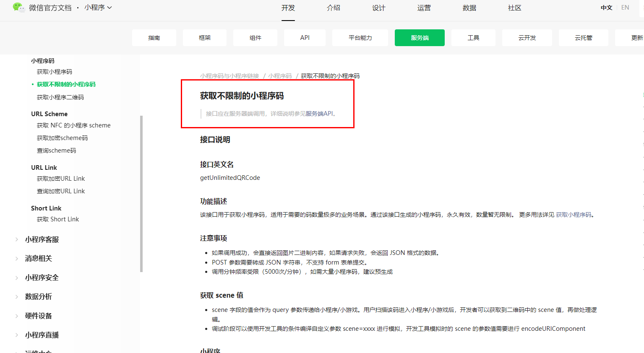Expand the 小程序直播 sidebar section
The width and height of the screenshot is (644, 353).
click(42, 335)
